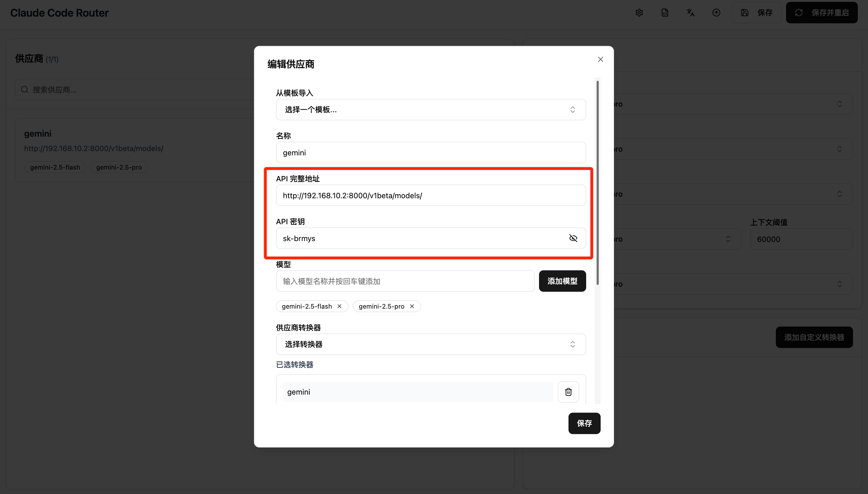Open settings gear icon in header
This screenshot has height=494, width=868.
pos(639,13)
